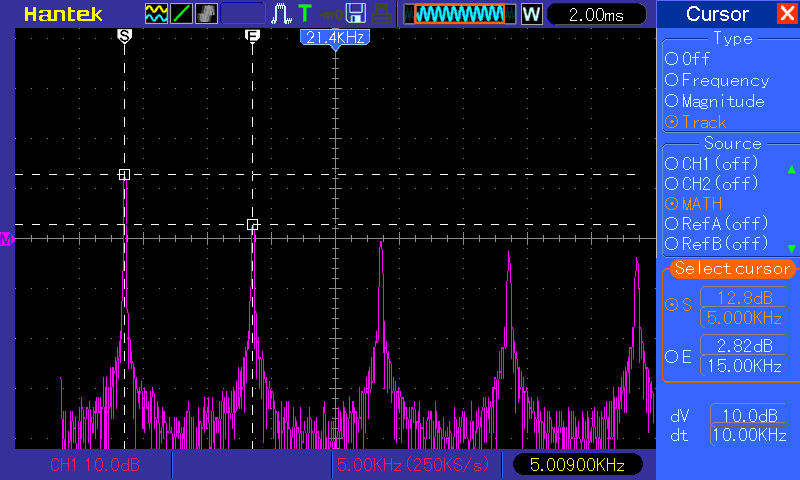The width and height of the screenshot is (800, 480).
Task: Click the waveform display mode icon
Action: coord(157,14)
